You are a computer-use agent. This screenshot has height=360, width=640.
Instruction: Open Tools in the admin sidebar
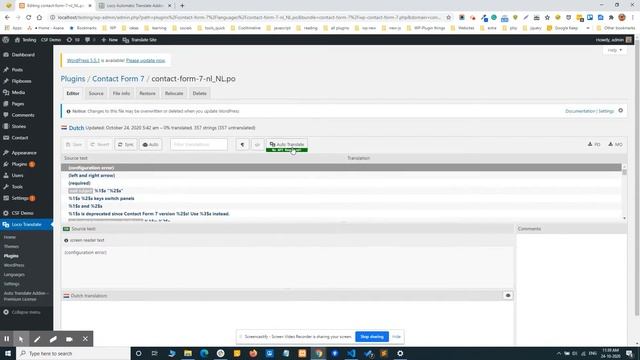point(17,187)
